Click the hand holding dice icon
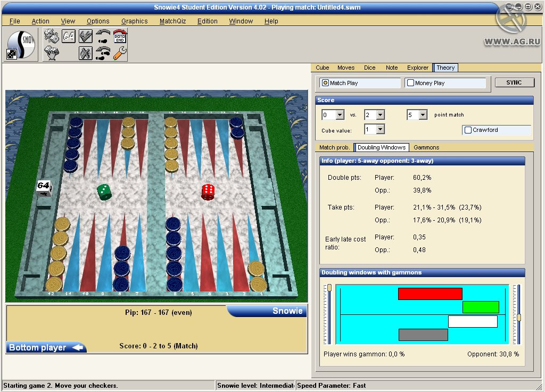Image resolution: width=545 pixels, height=392 pixels. click(x=52, y=53)
